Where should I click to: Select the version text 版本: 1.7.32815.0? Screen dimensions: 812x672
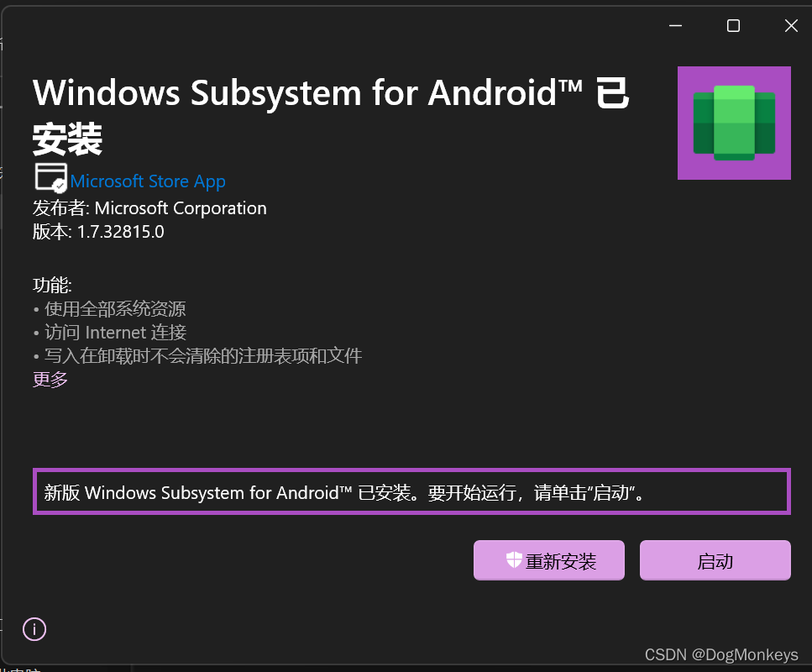click(98, 232)
